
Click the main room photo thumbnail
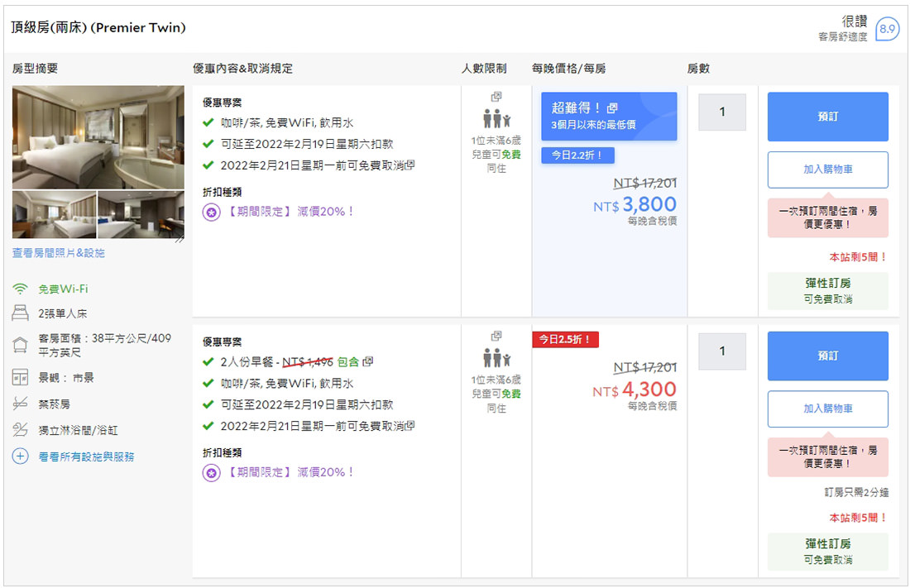(98, 136)
